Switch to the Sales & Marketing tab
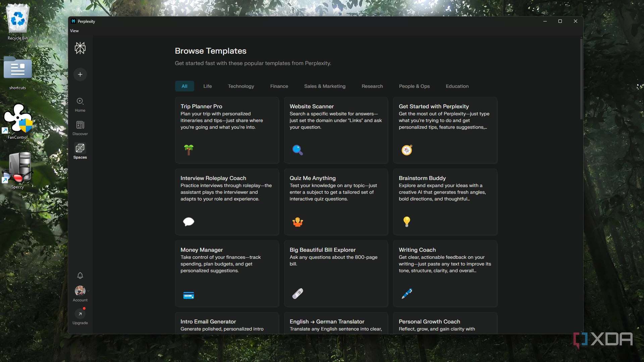The width and height of the screenshot is (644, 362). click(325, 86)
